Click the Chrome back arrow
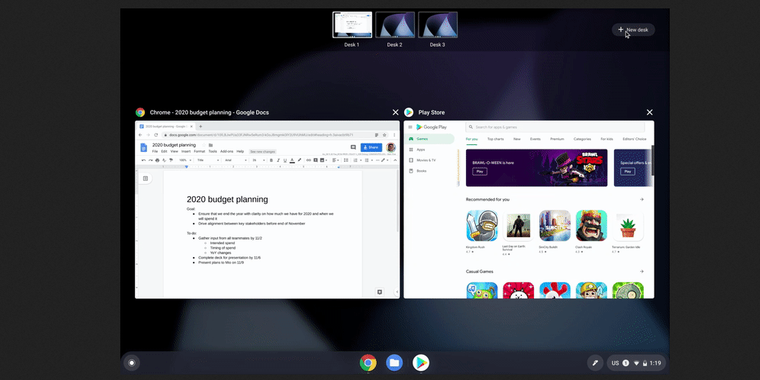 [141, 135]
